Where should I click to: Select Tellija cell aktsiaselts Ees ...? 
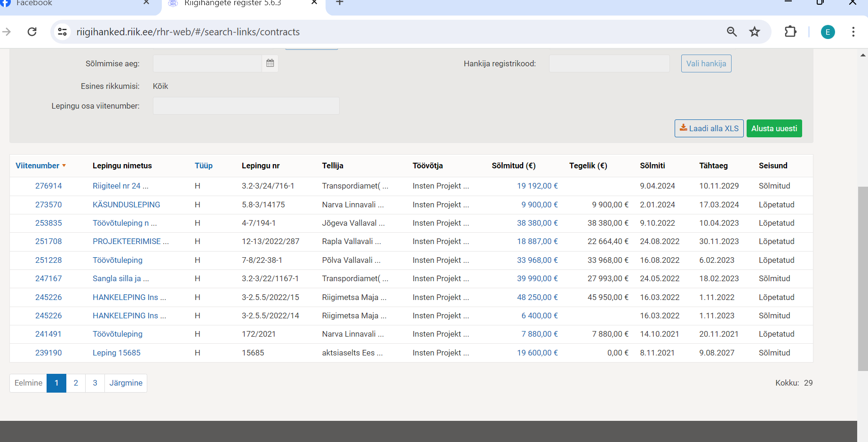(352, 353)
